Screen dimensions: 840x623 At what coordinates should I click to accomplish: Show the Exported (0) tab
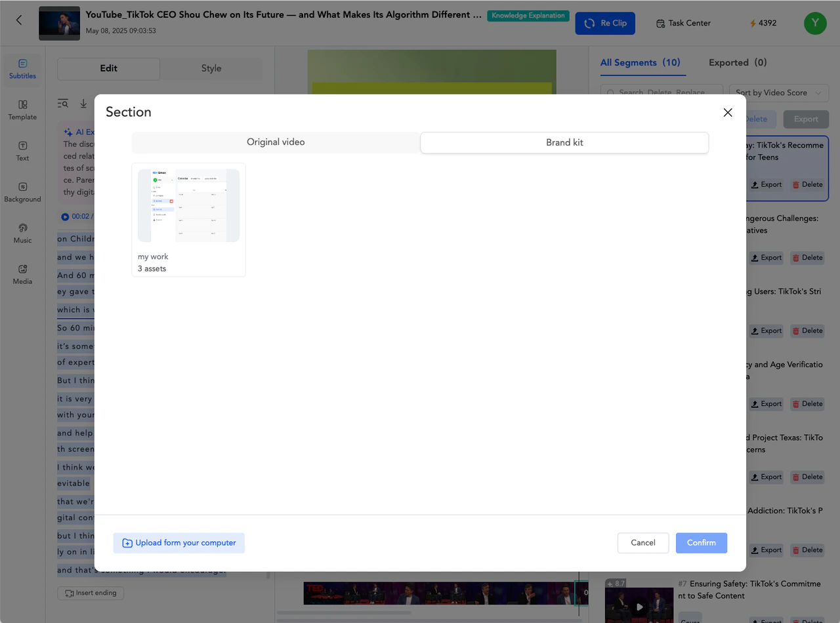point(738,63)
